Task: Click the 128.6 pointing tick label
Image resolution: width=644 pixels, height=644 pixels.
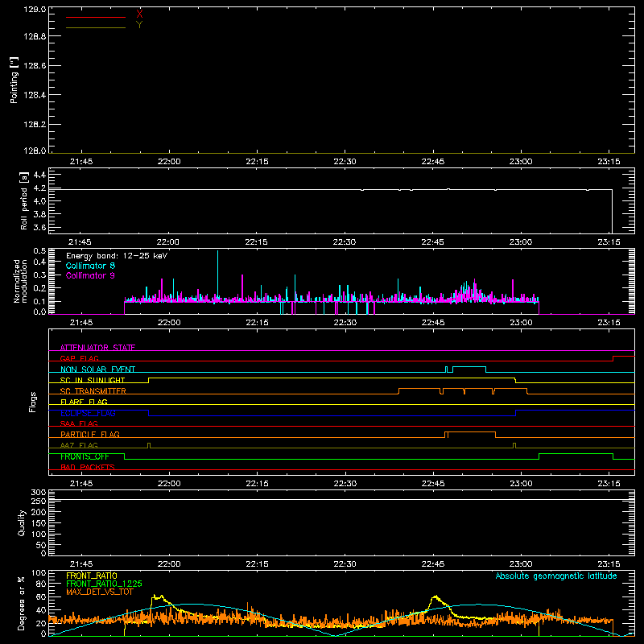Action: [35, 66]
